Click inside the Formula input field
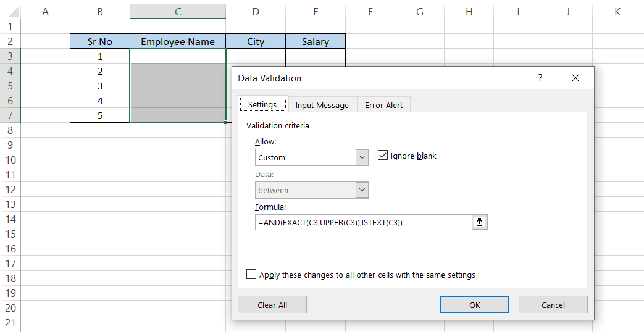Viewport: 644px width, 332px height. [363, 222]
